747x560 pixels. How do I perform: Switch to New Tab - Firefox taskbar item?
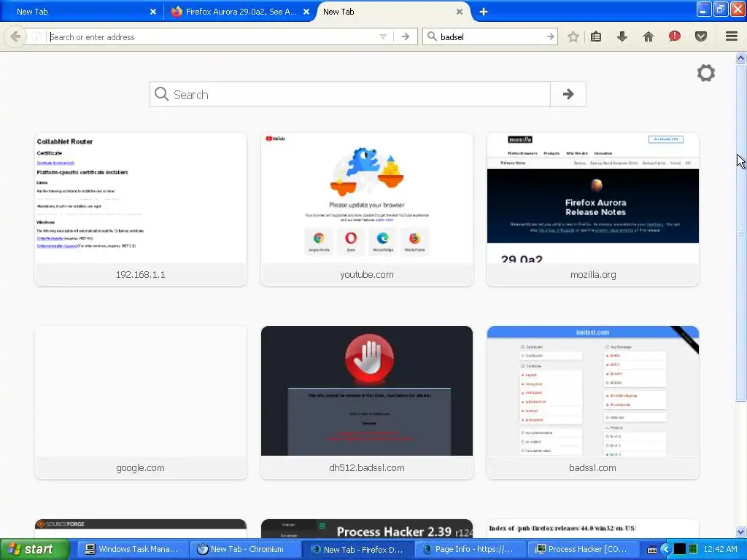tap(357, 549)
